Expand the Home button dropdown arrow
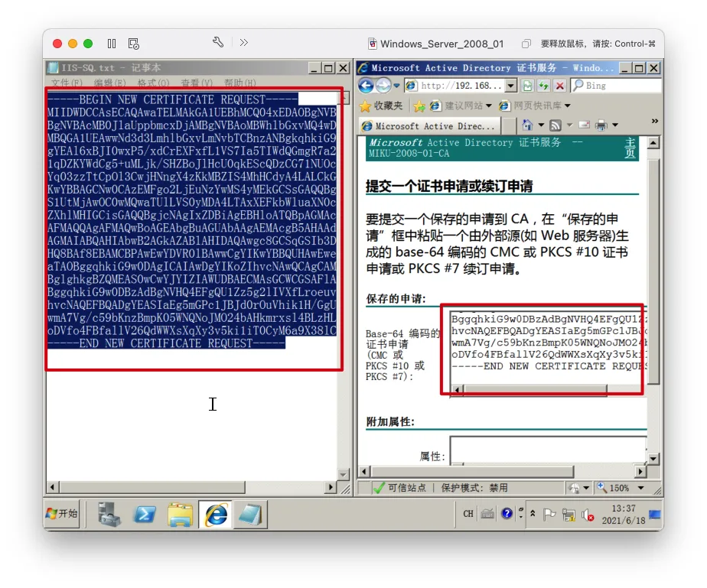This screenshot has height=588, width=707. 541,125
